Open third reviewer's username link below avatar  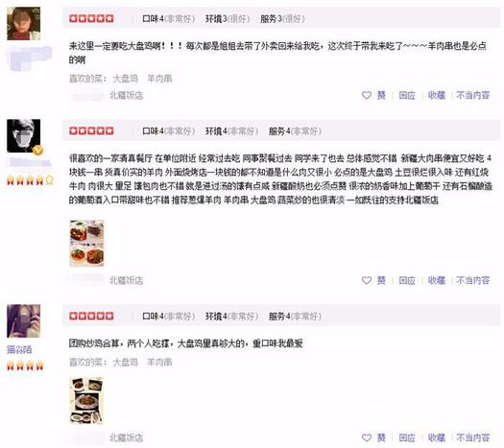(19, 349)
